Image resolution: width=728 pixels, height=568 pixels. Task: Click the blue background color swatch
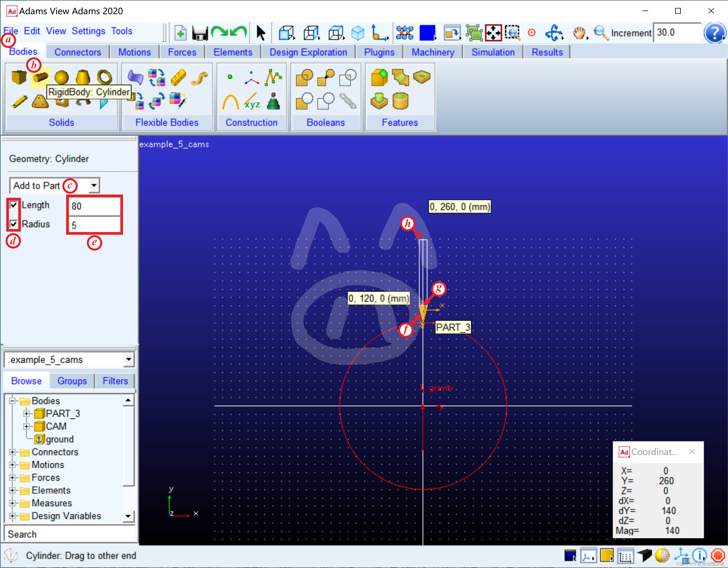[x=427, y=33]
